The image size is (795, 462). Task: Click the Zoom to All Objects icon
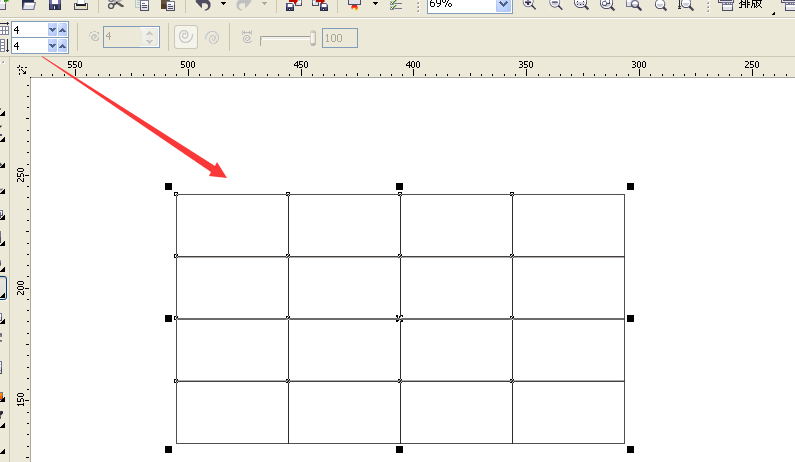607,5
